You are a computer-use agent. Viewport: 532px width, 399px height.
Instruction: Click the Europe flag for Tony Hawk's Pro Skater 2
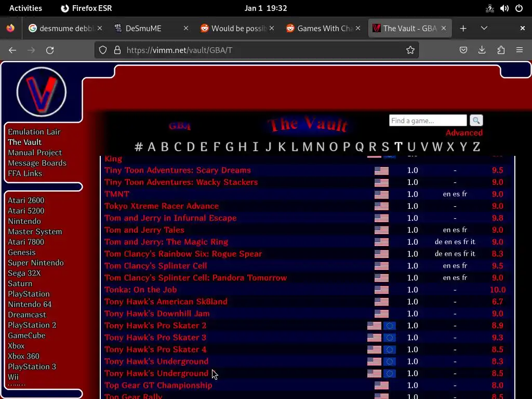[x=390, y=326]
